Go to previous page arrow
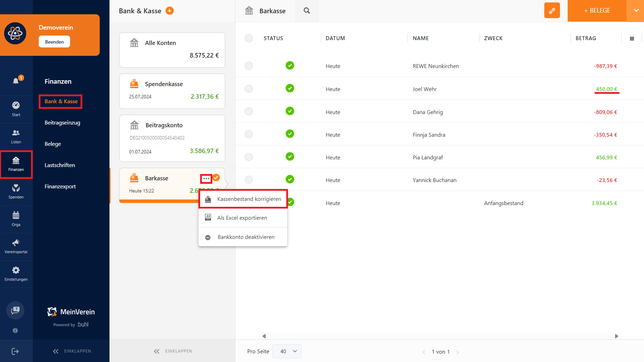The image size is (644, 362). tap(424, 352)
